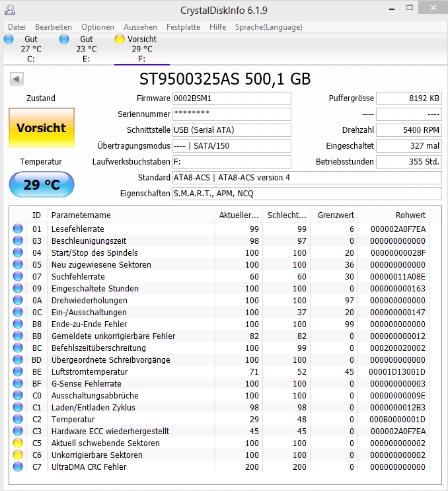Viewport: 448px width, 491px height.
Task: Click the Aktuell schwebende Sektoren parameter name
Action: point(106,443)
